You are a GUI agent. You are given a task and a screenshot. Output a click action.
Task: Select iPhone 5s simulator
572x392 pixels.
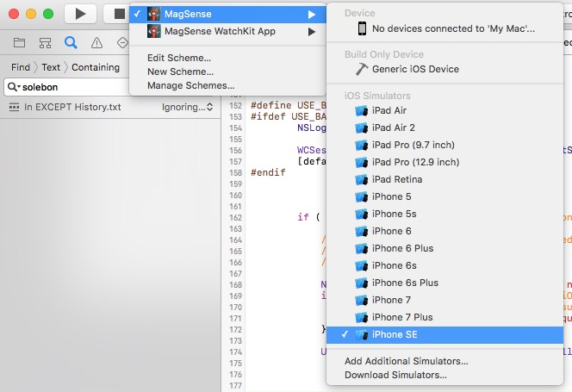445,214
